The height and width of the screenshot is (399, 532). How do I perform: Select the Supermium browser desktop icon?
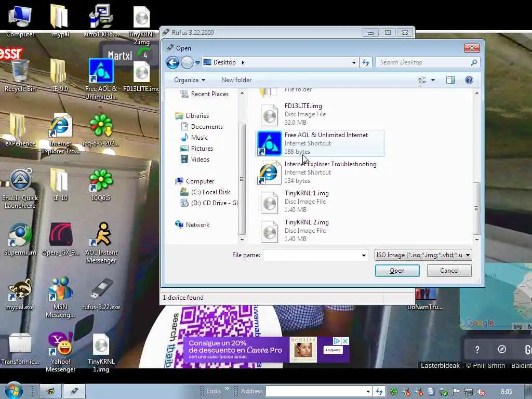coord(20,239)
